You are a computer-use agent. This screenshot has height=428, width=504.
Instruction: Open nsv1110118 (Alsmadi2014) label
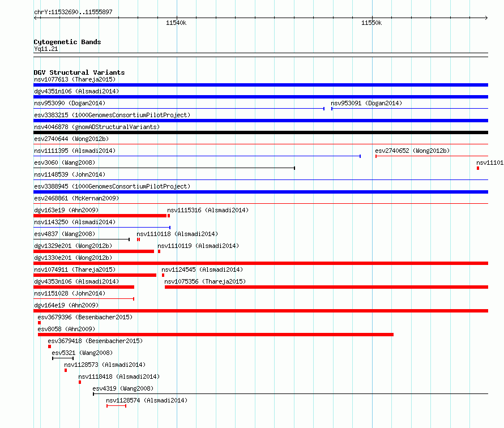[177, 234]
